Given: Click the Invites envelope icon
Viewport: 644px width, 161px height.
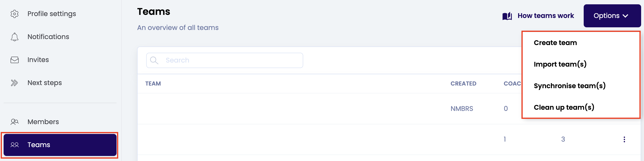Looking at the screenshot, I should (x=15, y=60).
